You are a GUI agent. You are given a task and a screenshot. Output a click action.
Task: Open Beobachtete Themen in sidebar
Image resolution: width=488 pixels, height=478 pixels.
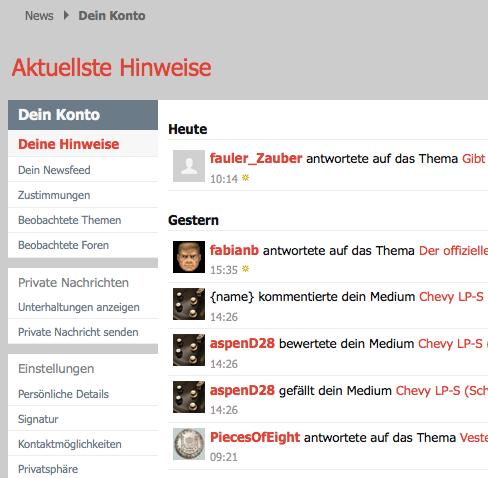tap(83, 220)
